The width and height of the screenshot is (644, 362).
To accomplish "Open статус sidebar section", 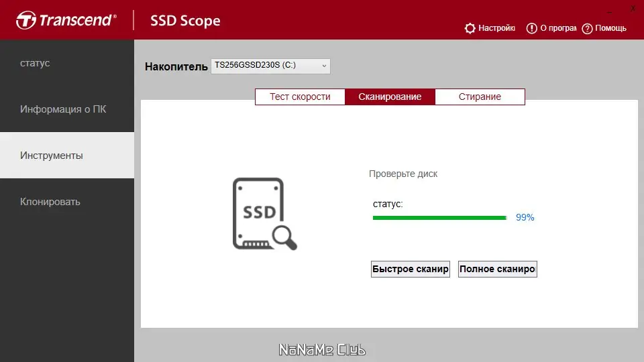I will pyautogui.click(x=67, y=63).
